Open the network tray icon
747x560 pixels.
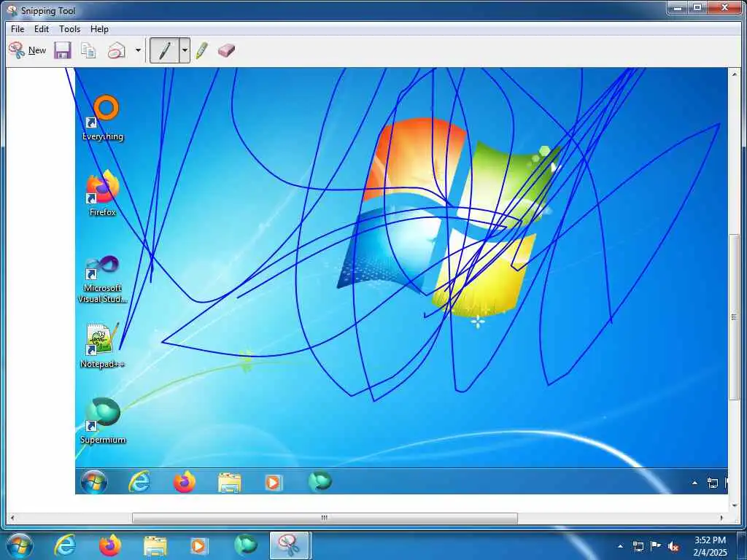638,546
